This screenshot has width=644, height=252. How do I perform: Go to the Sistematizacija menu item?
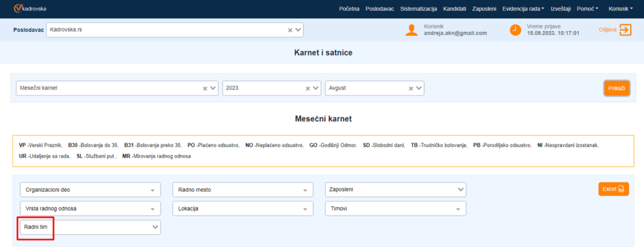418,9
